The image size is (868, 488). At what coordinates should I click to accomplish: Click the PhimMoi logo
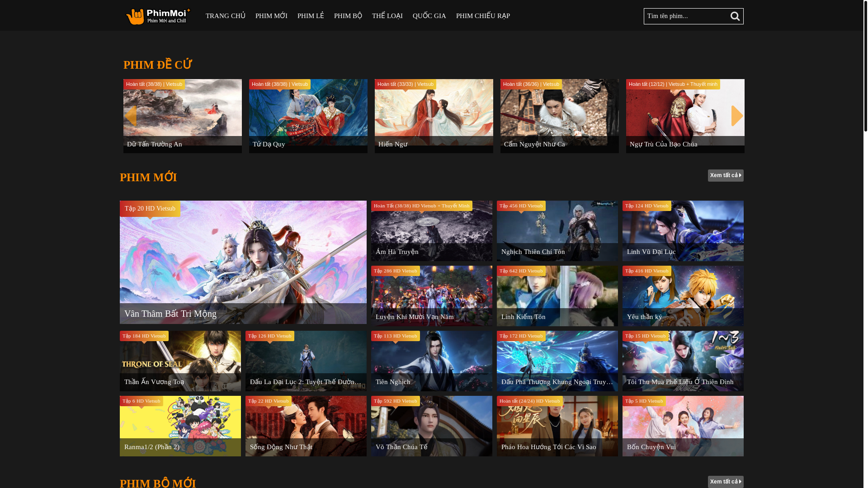tap(158, 16)
